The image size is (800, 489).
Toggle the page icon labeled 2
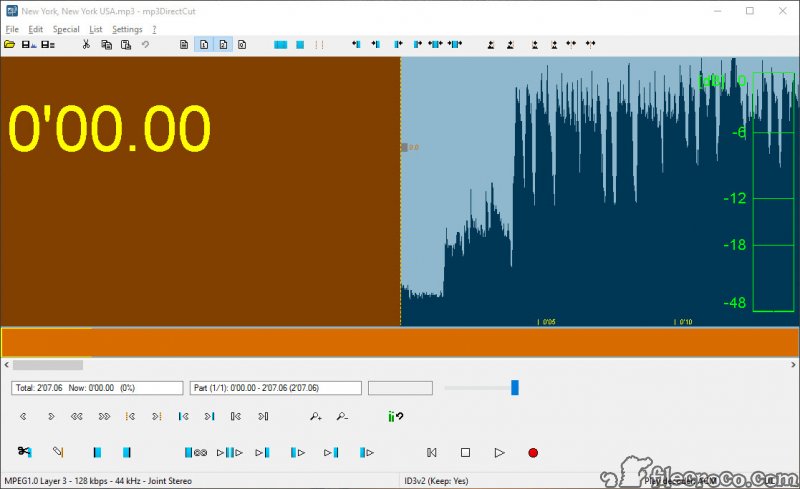pos(223,44)
